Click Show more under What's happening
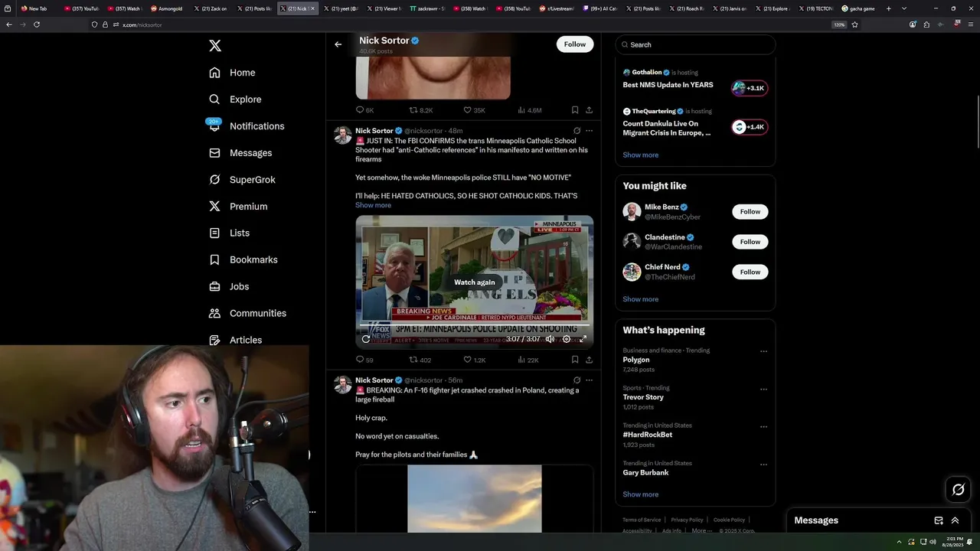 coord(640,494)
